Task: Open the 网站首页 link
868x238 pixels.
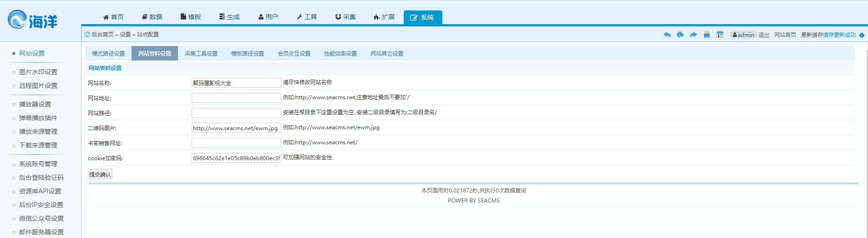Action: tap(785, 35)
